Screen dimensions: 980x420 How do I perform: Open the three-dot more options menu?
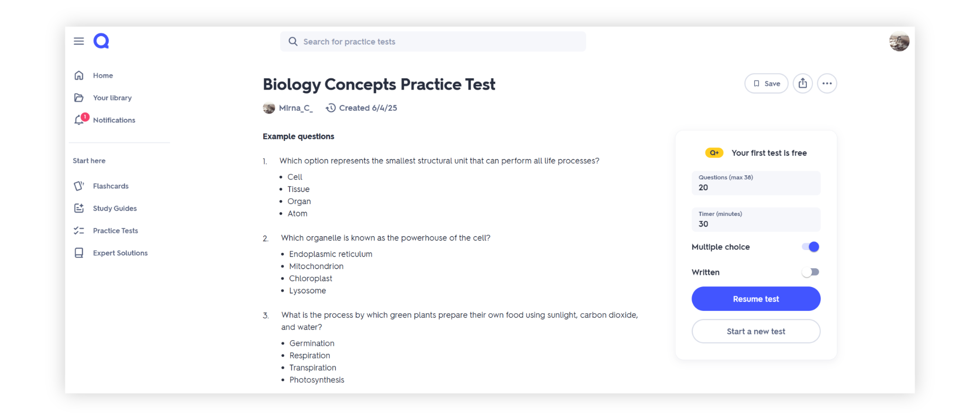[827, 83]
